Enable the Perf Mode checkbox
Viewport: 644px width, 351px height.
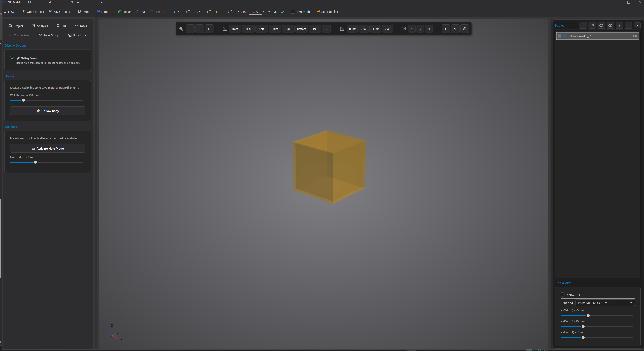pyautogui.click(x=293, y=12)
